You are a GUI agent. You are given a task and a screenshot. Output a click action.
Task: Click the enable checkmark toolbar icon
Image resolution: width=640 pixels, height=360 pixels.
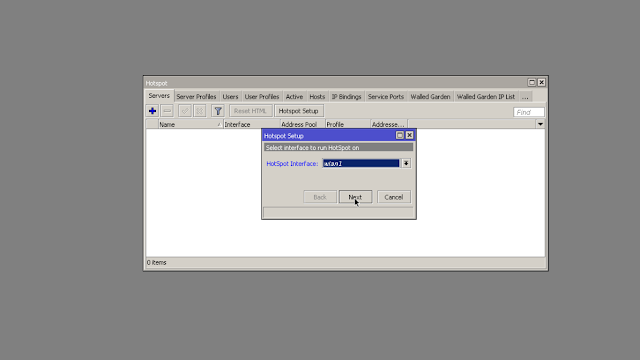(184, 111)
